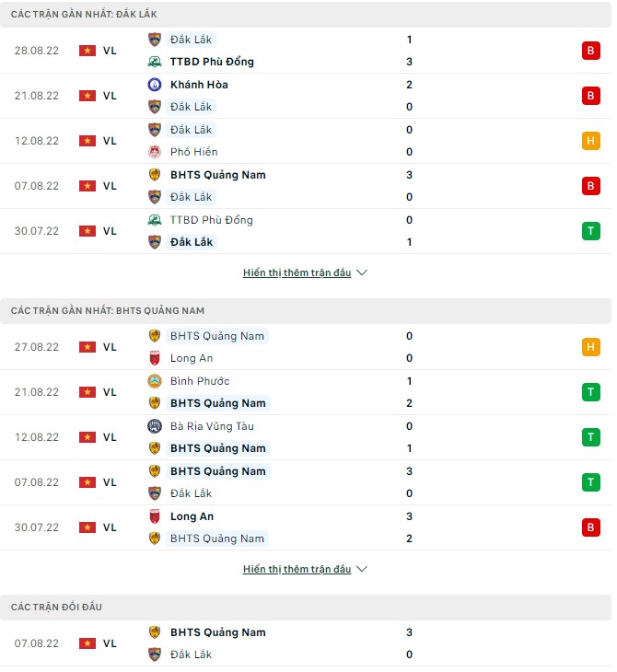Click TTBD Phù Đổng logo in 28.08.22 match
Screen dimensions: 617x672
[x=155, y=62]
